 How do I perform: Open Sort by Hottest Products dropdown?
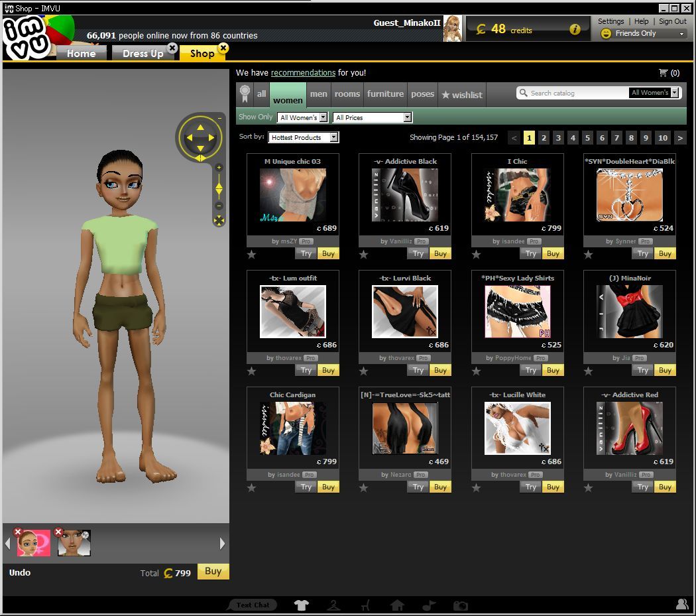(303, 137)
